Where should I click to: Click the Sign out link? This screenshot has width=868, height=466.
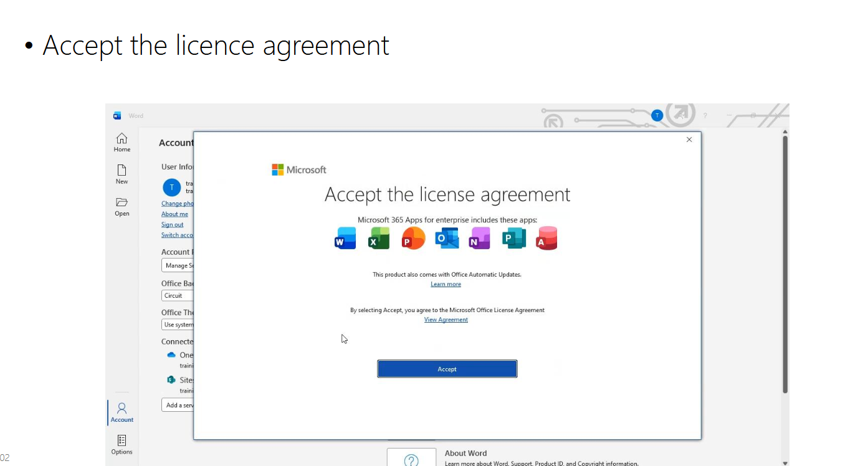173,225
